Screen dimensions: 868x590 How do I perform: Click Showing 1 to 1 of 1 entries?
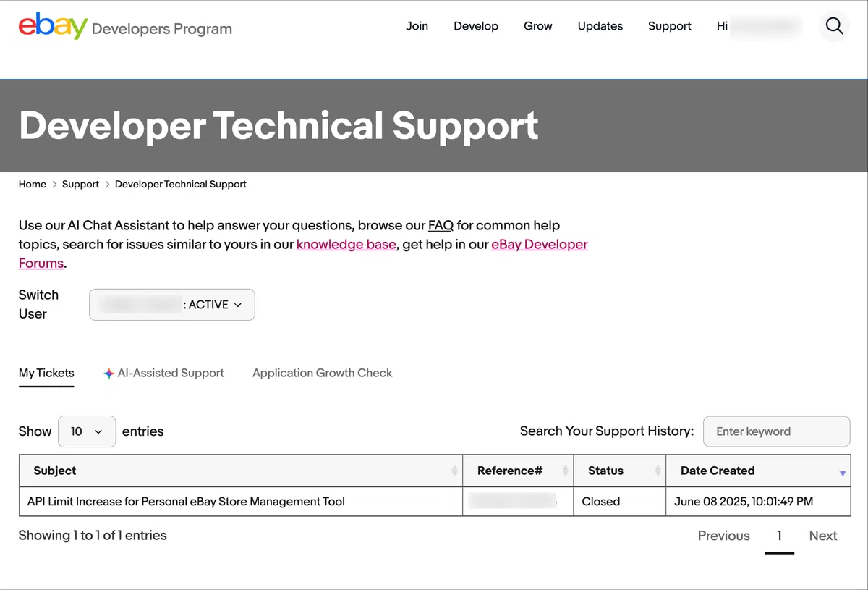pyautogui.click(x=93, y=536)
